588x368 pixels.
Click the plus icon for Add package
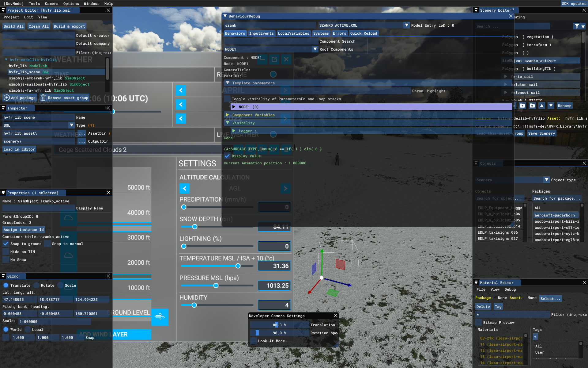[x=7, y=98]
